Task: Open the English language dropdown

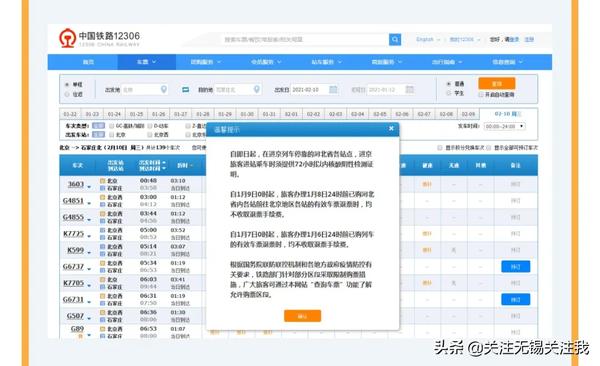Action: 428,39
